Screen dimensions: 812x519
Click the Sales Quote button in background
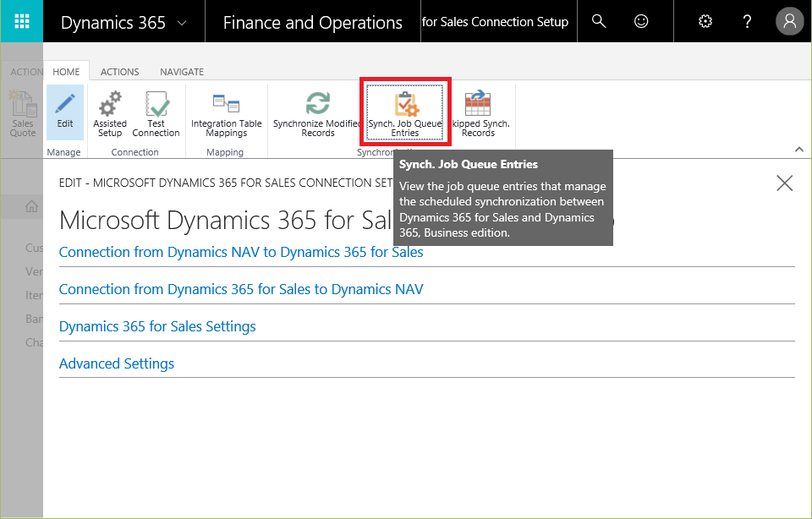tap(23, 114)
